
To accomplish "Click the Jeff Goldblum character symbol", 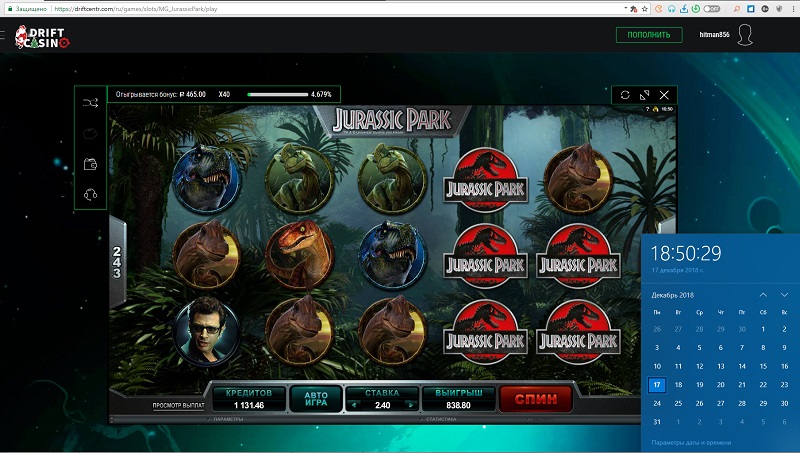I will [x=207, y=332].
